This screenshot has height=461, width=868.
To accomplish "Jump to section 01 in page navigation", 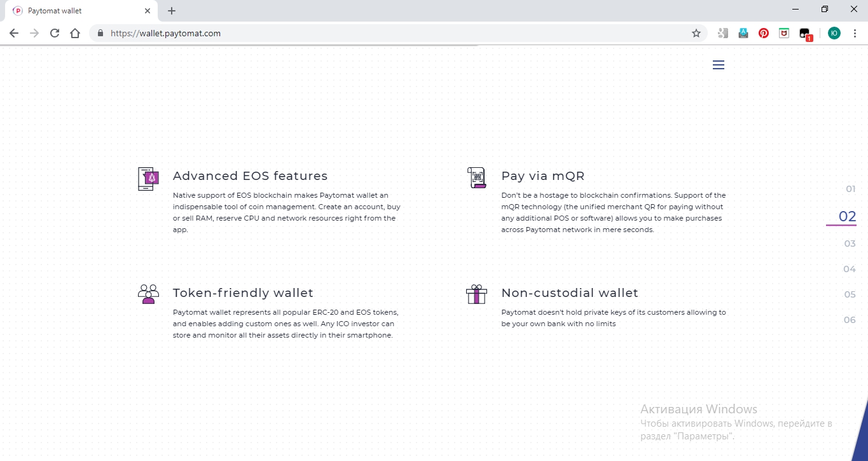I will click(x=850, y=189).
